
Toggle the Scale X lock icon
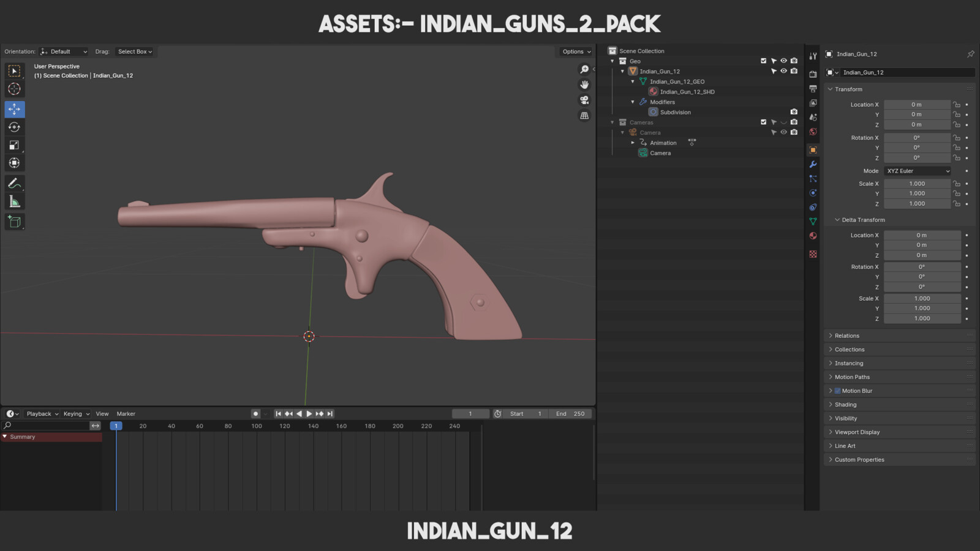(957, 184)
